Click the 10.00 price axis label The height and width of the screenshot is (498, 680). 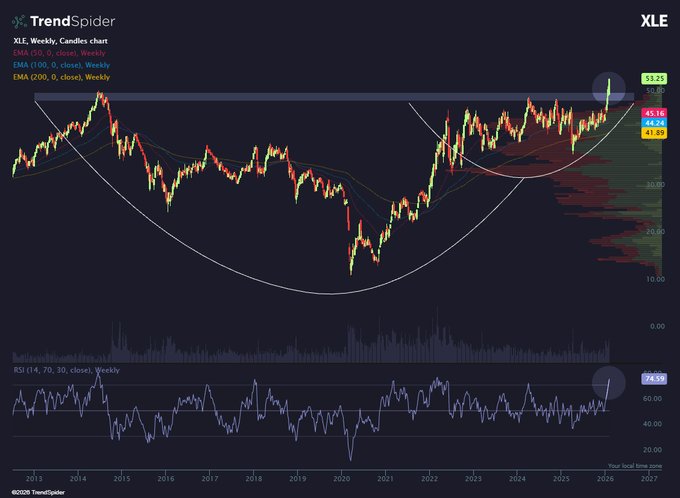pos(655,279)
